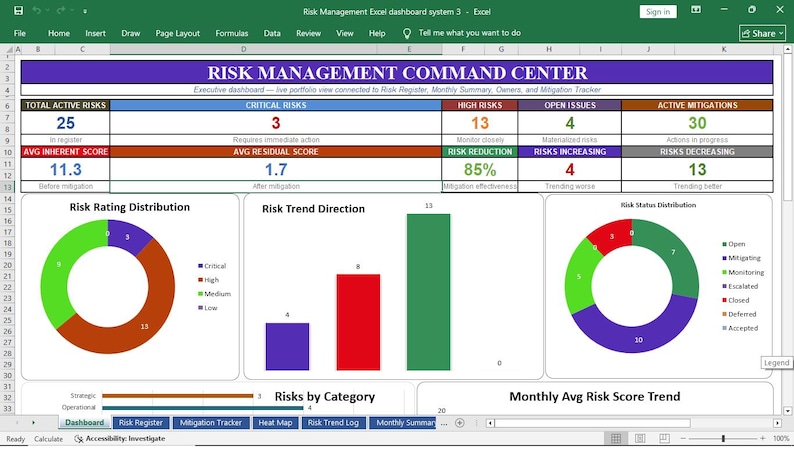Open the Data ribbon tab

[x=272, y=33]
